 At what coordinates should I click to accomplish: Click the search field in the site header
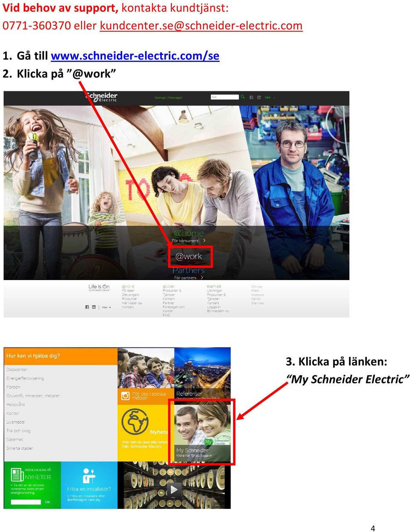click(x=225, y=97)
